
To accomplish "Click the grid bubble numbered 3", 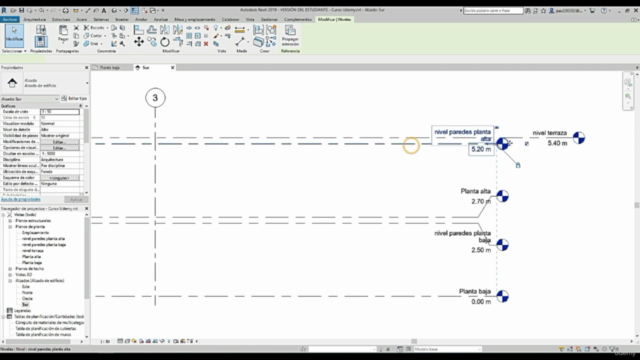I will click(155, 98).
